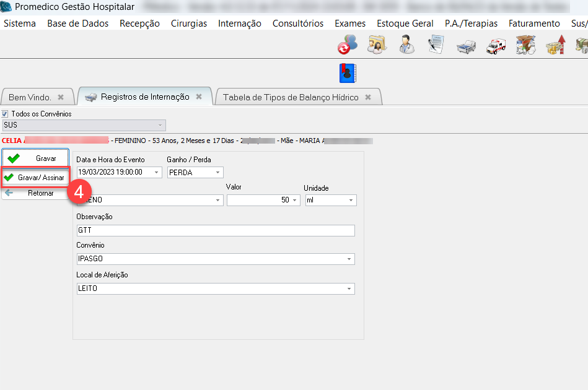Toggle the Todos os Convênios checkbox
Viewport: 588px width, 390px height.
tap(5, 114)
